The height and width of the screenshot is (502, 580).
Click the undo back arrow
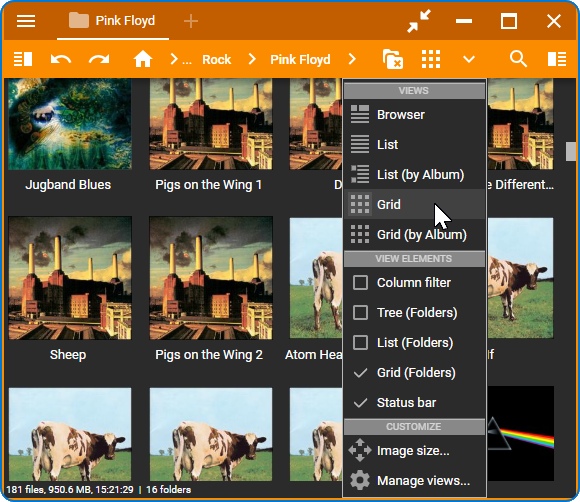pyautogui.click(x=61, y=59)
